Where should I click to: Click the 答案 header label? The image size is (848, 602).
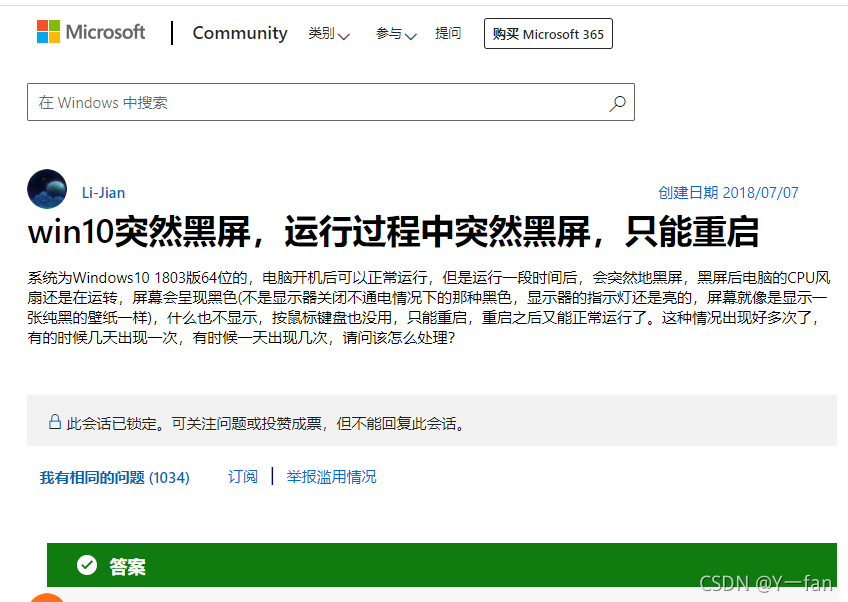point(127,567)
